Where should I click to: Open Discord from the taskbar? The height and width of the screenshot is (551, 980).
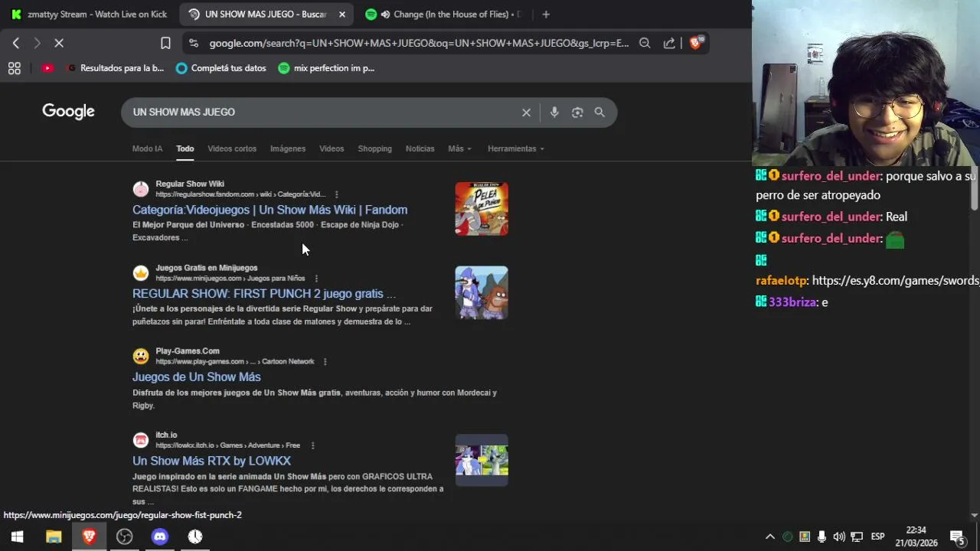point(160,536)
